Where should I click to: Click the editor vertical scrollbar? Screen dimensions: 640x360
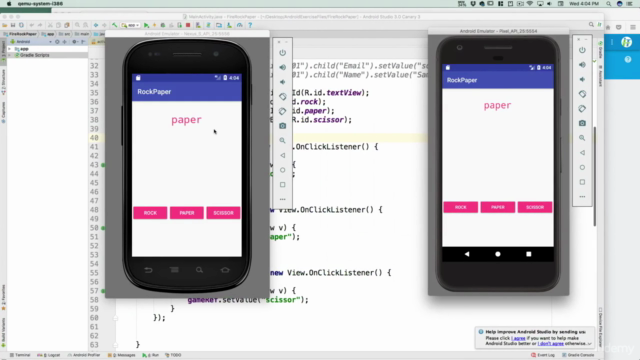[x=595, y=176]
